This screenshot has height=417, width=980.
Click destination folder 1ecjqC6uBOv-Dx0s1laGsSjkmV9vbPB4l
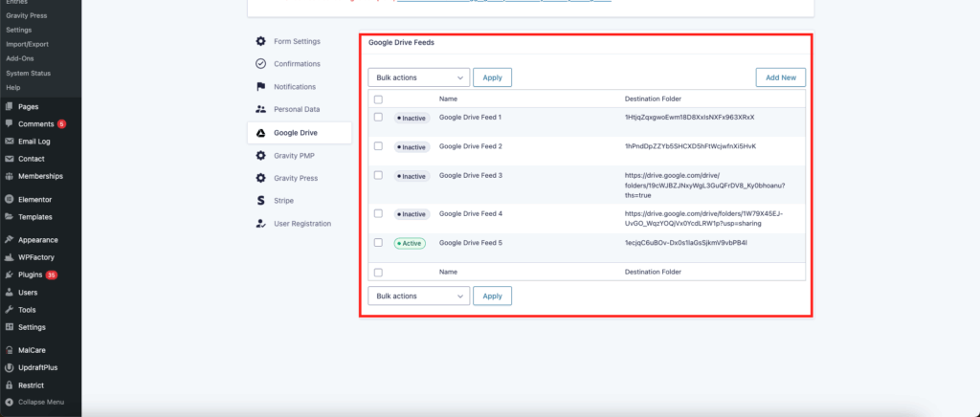(x=686, y=243)
